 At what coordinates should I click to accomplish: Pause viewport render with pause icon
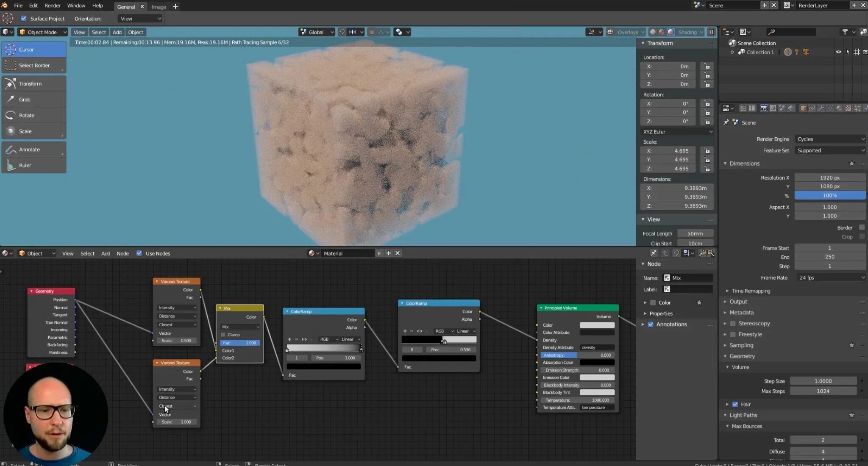coord(711,32)
